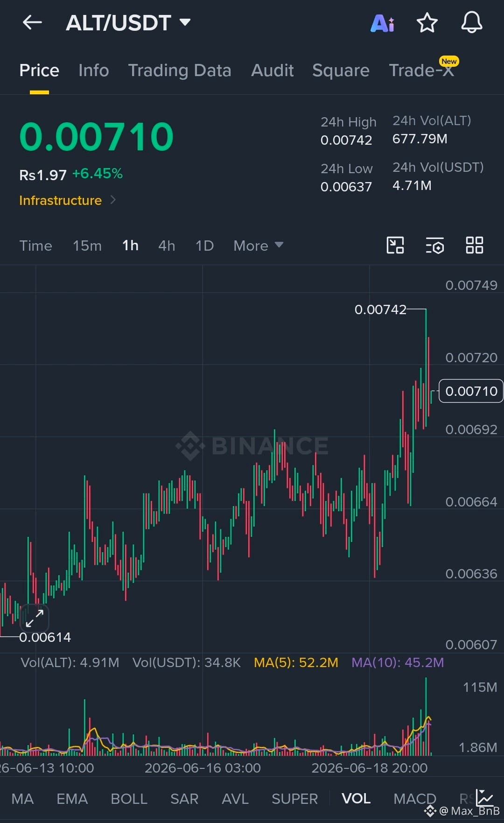504x823 pixels.
Task: Toggle the AVL indicator
Action: [235, 799]
